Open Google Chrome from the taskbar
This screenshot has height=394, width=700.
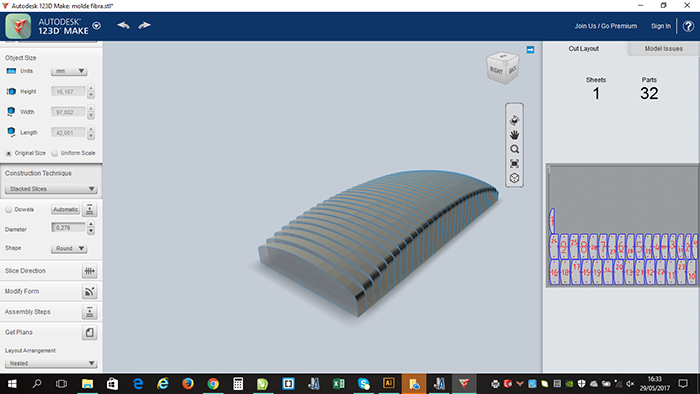tap(213, 384)
